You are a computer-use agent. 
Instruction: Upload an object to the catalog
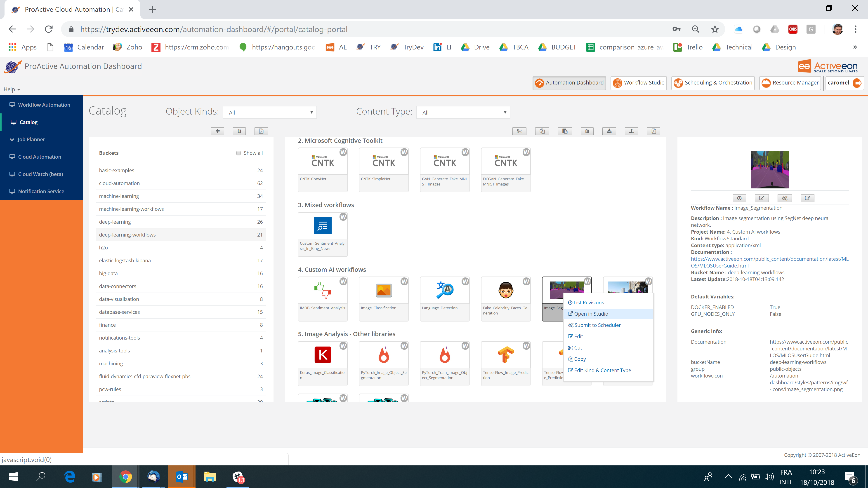click(632, 131)
